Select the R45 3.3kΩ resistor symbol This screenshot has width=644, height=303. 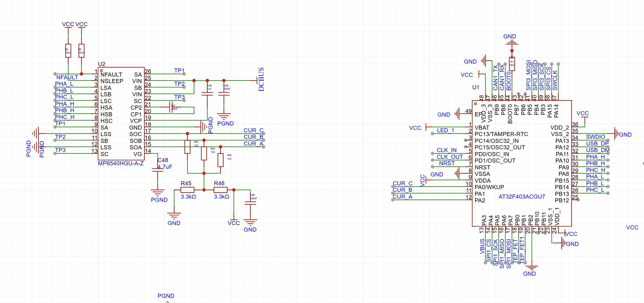(187, 190)
